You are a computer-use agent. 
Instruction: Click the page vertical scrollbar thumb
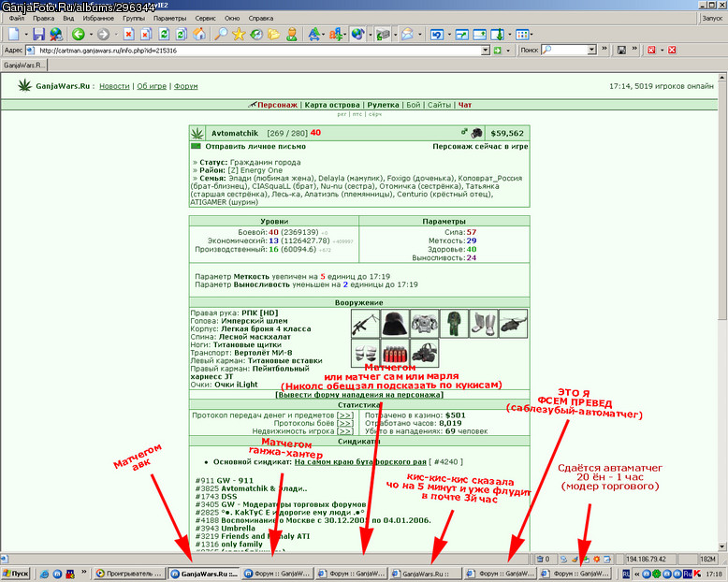(x=722, y=200)
